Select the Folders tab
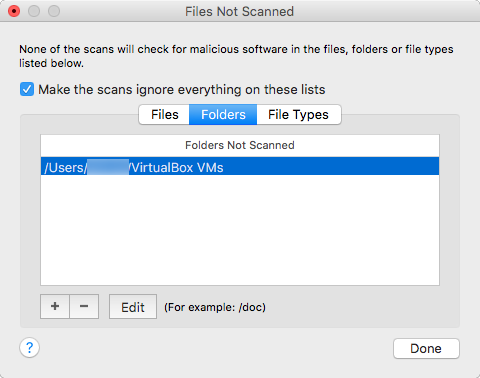 tap(223, 115)
